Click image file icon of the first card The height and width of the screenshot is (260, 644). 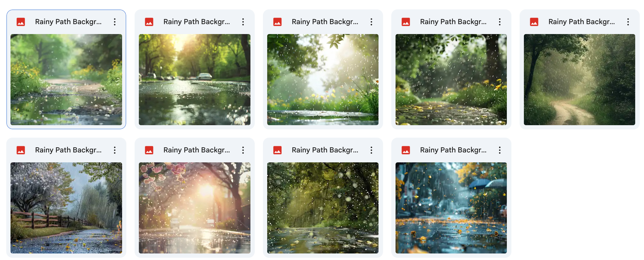coord(21,22)
